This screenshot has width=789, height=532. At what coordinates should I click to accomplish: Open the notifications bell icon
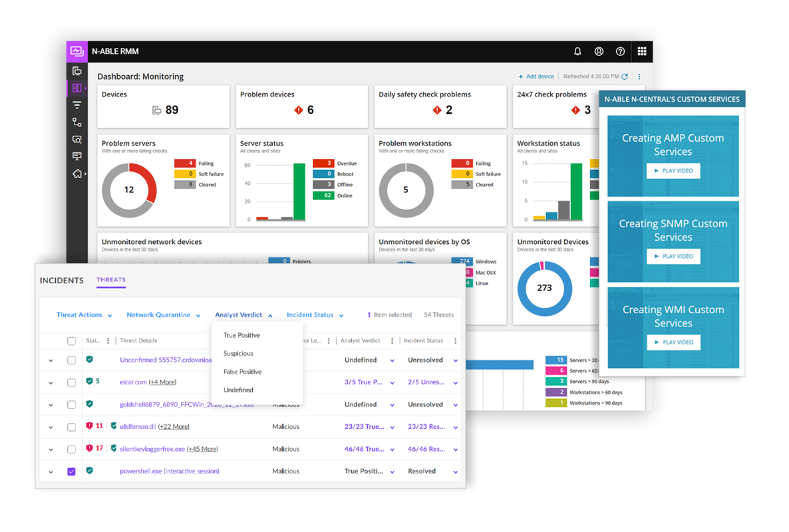577,51
